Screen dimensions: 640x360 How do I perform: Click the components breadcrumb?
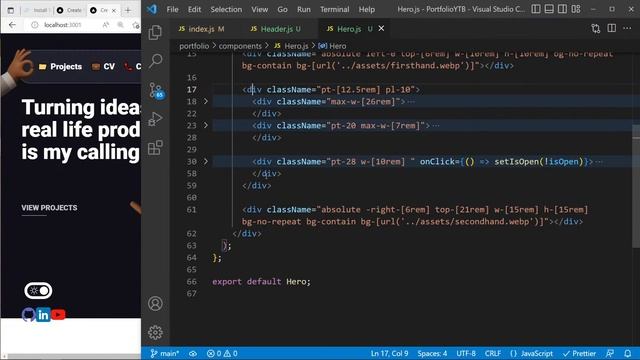tap(240, 46)
